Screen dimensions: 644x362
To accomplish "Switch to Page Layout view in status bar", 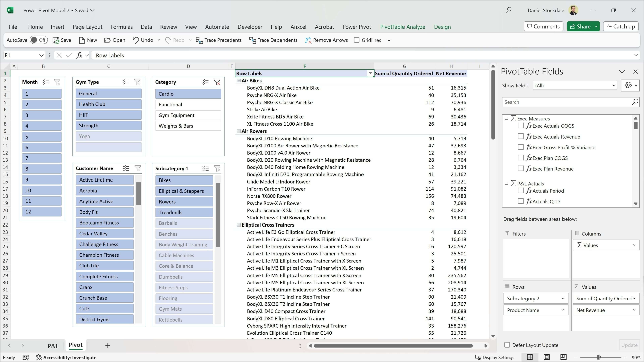I will point(547,357).
